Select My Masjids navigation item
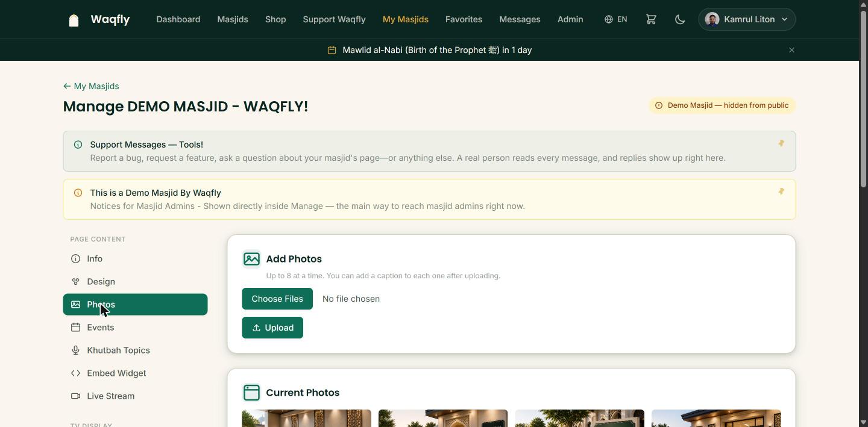This screenshot has height=427, width=868. pos(406,19)
